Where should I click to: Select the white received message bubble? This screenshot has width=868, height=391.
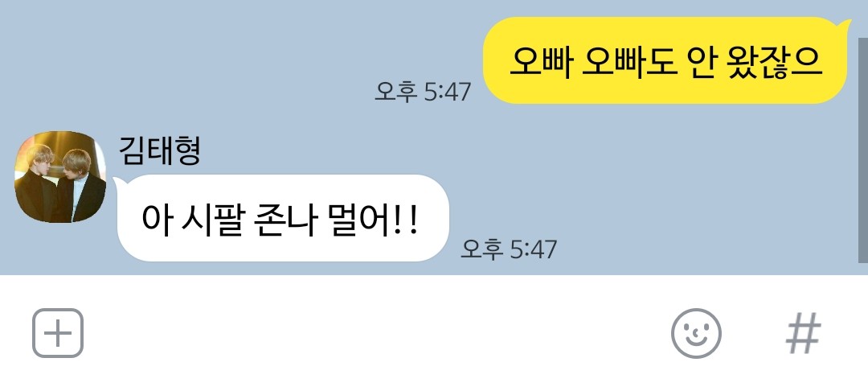[283, 218]
